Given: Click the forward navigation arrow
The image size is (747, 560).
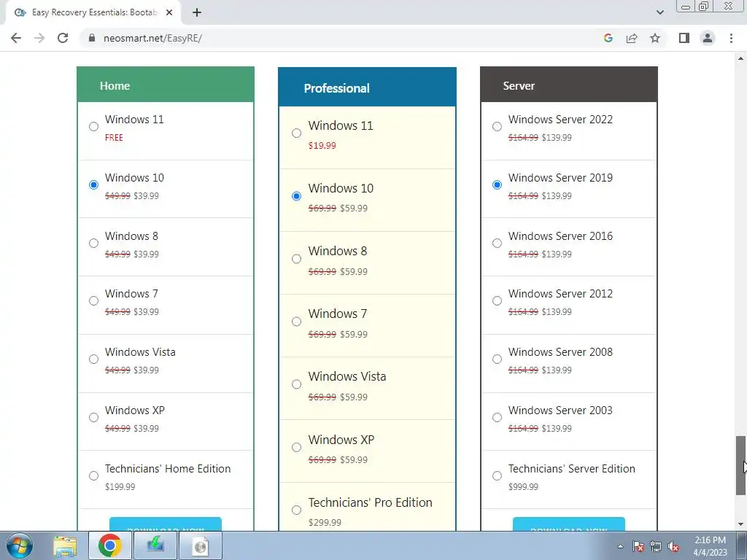Looking at the screenshot, I should (x=39, y=38).
